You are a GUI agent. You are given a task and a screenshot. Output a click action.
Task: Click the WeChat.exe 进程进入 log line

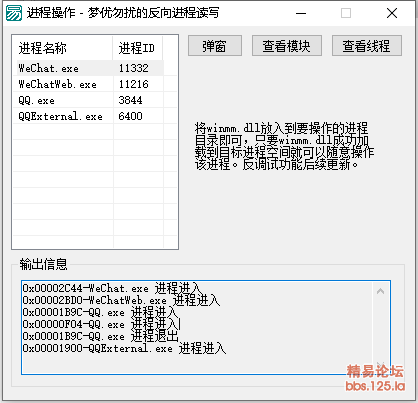pos(111,288)
